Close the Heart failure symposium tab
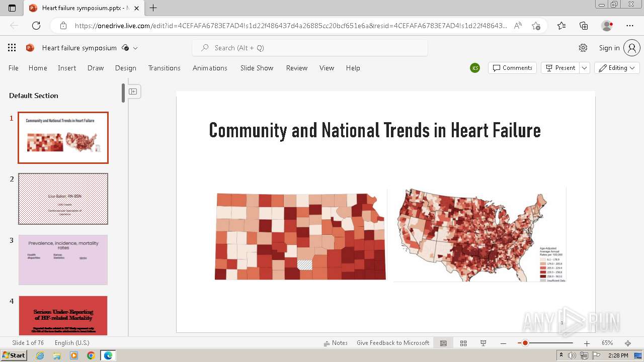 click(x=136, y=8)
